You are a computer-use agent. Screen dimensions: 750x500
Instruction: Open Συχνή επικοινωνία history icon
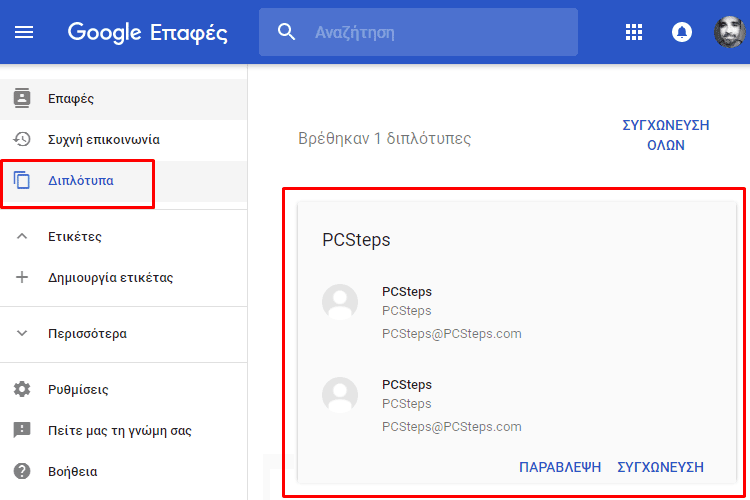[x=22, y=139]
